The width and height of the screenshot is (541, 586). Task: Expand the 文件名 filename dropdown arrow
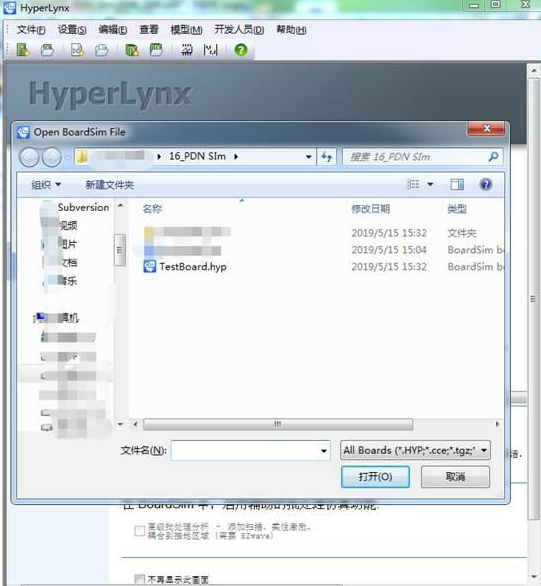324,451
